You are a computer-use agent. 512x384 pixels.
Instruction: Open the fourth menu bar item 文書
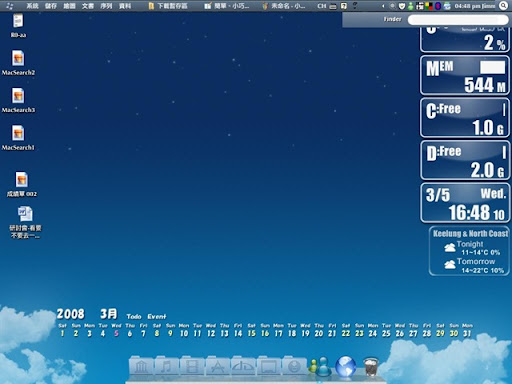88,6
